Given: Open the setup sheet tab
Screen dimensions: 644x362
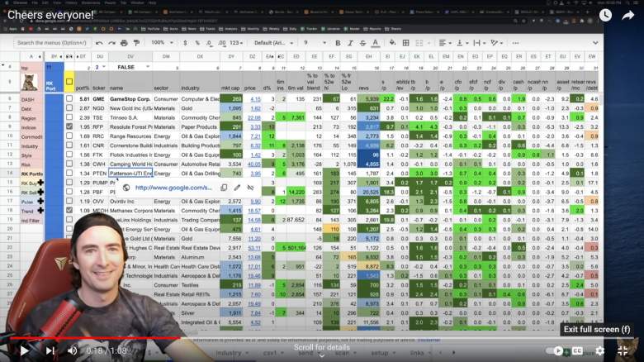Looking at the screenshot, I should [381, 351].
